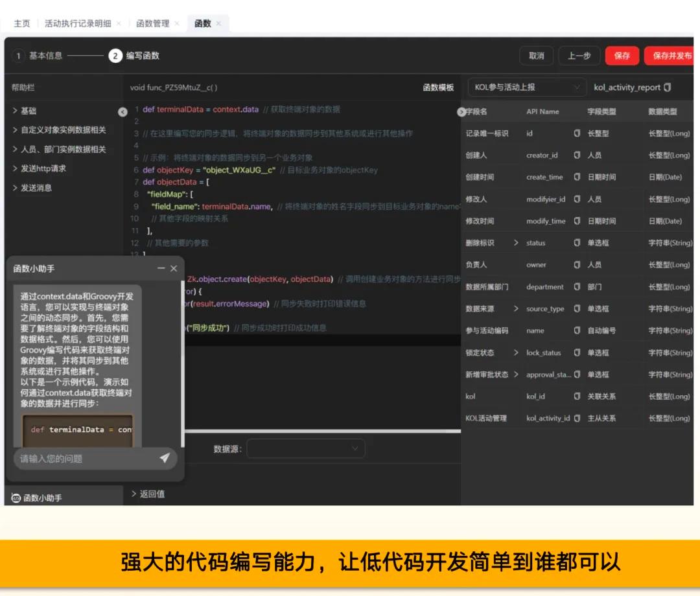Expand the 发送http请求 help section
The height and width of the screenshot is (596, 700).
tap(39, 168)
